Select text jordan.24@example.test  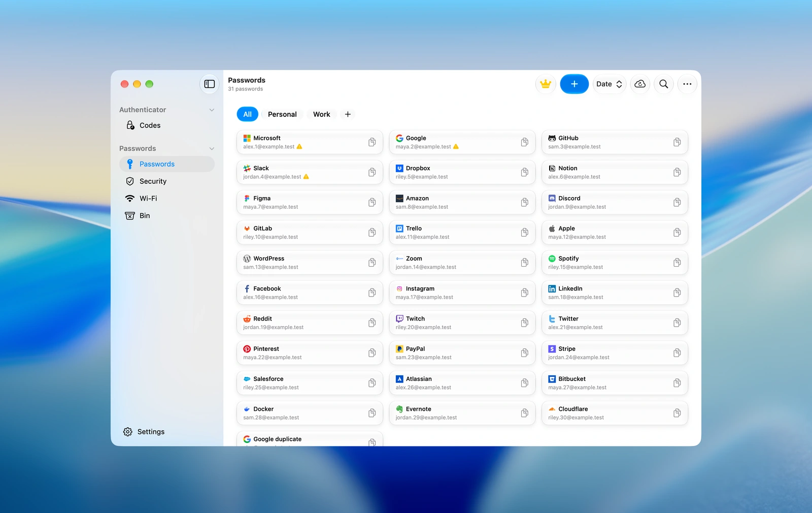tap(579, 358)
